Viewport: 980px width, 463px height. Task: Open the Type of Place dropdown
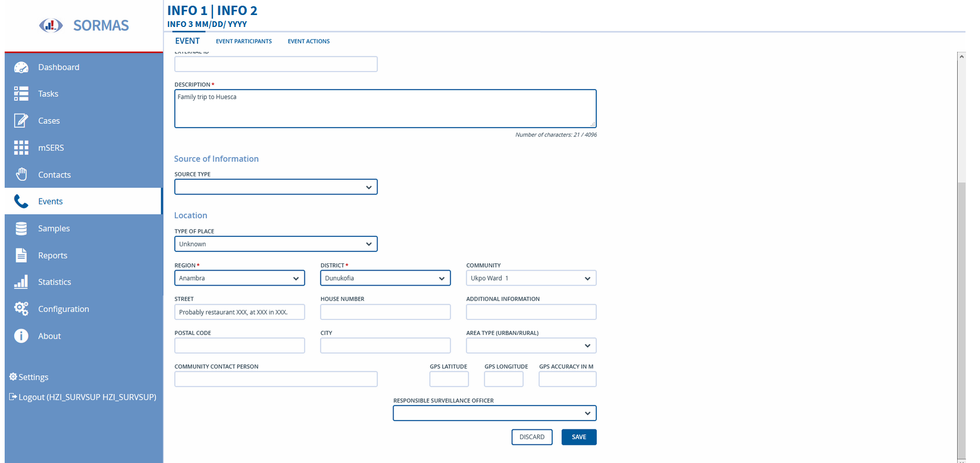[276, 244]
